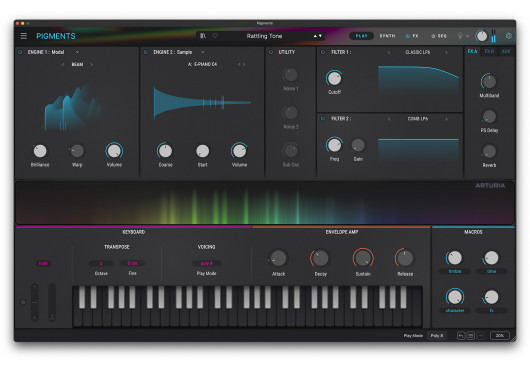The image size is (530, 371).
Task: Click the envelope Attack knob
Action: coord(278,258)
